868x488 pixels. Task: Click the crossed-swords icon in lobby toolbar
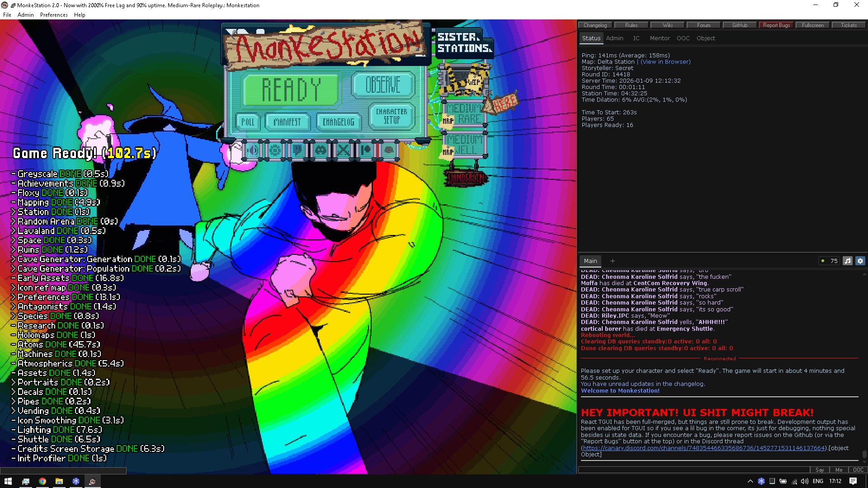click(x=343, y=150)
